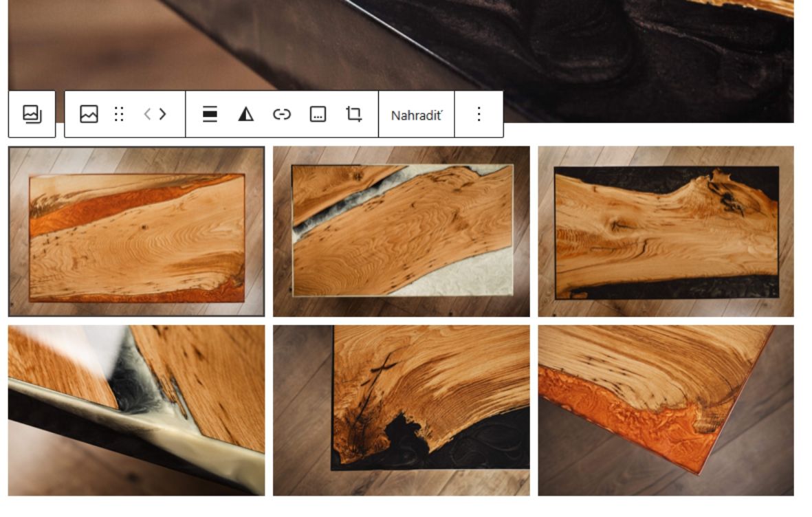
Task: Open the block options menu
Action: coord(479,114)
